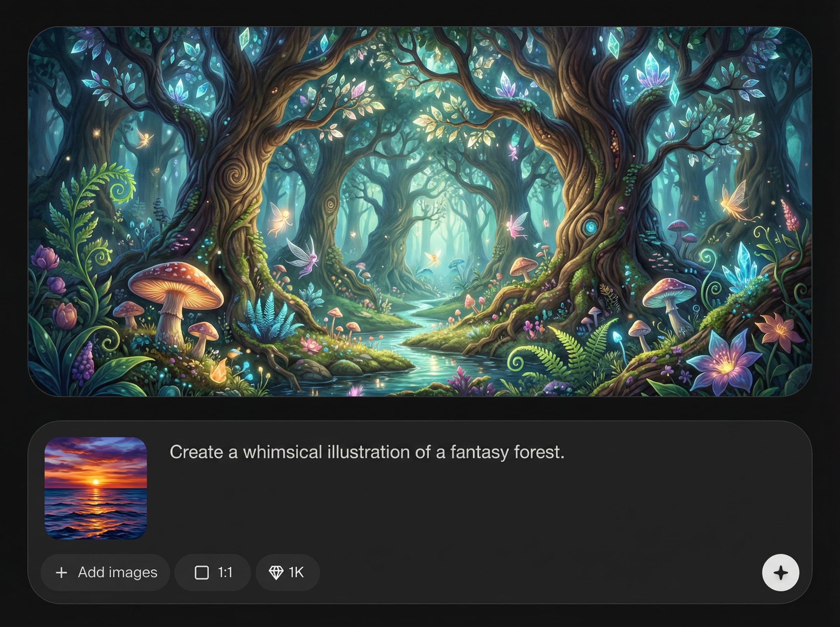Click the glowing blue eye-knot on right tree
Screen dimensions: 840x627
(x=590, y=227)
